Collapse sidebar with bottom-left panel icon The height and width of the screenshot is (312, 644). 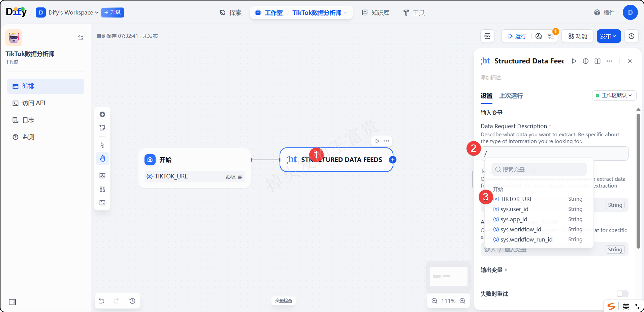click(x=12, y=302)
